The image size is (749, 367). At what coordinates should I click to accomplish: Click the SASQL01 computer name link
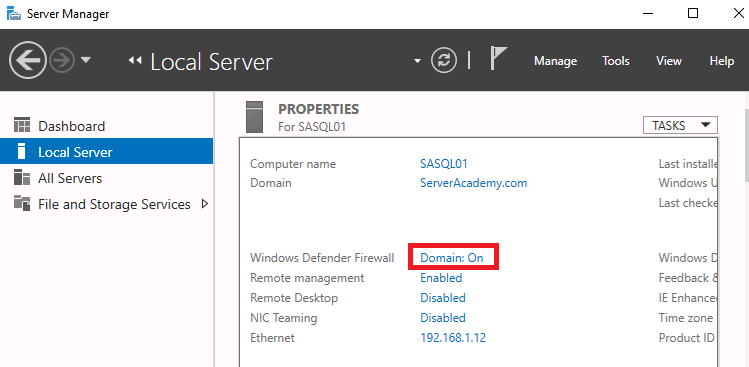point(444,164)
